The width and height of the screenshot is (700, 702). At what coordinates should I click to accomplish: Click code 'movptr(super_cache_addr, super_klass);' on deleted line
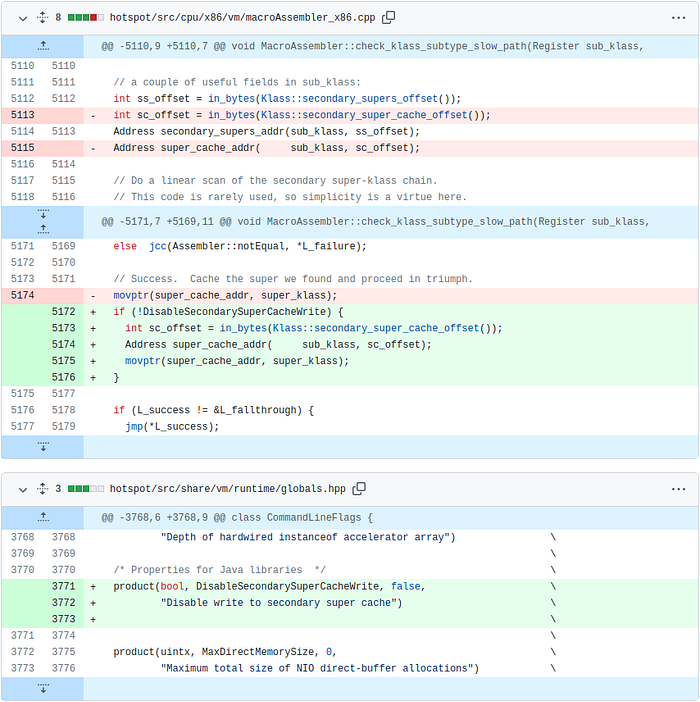click(225, 295)
